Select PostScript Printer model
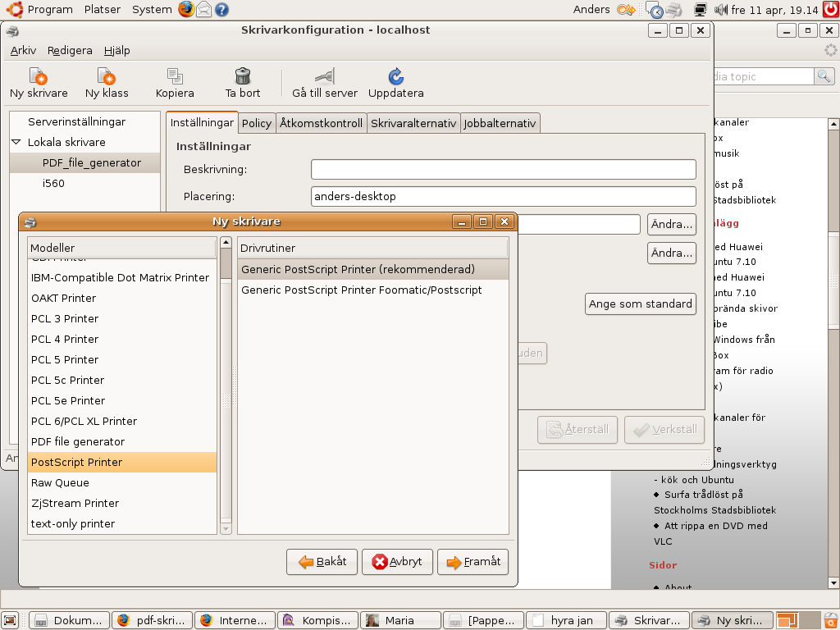The width and height of the screenshot is (840, 630). pos(122,463)
